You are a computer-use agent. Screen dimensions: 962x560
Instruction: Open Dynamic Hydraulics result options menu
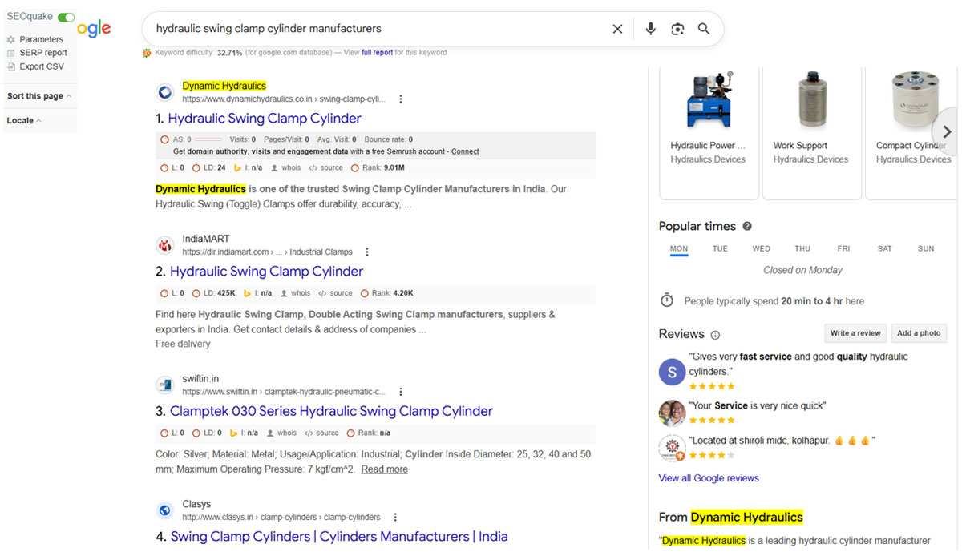(401, 99)
